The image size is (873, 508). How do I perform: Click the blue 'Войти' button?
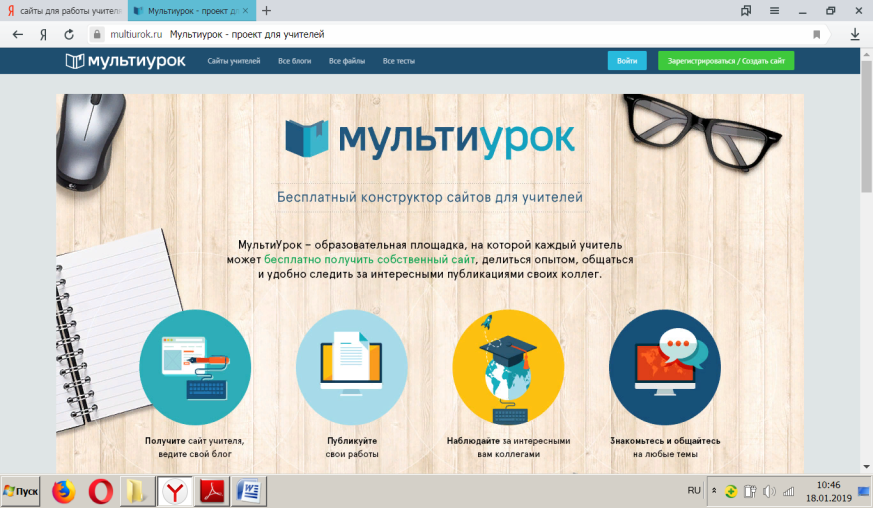[x=627, y=61]
